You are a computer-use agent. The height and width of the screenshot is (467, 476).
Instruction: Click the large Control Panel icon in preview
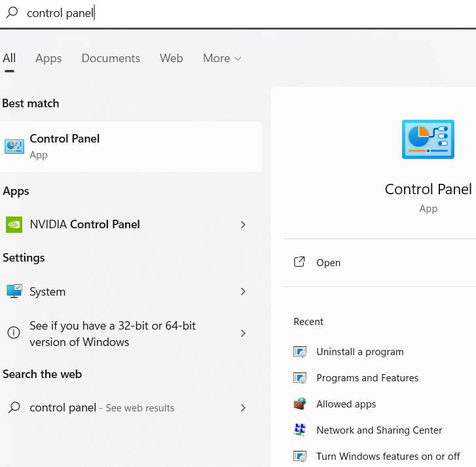428,139
